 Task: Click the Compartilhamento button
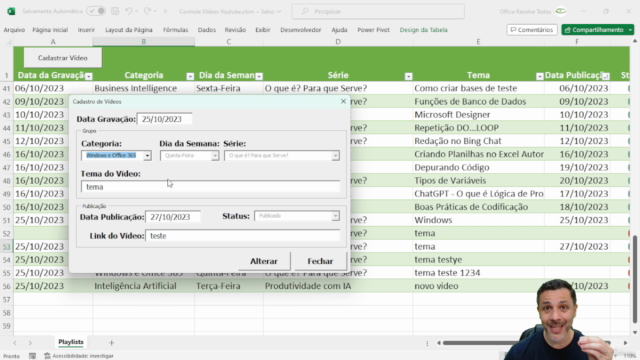tap(594, 30)
